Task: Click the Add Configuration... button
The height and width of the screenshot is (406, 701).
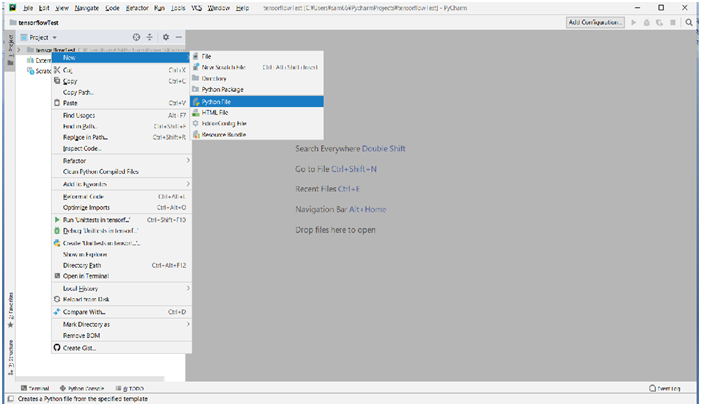Action: [595, 22]
